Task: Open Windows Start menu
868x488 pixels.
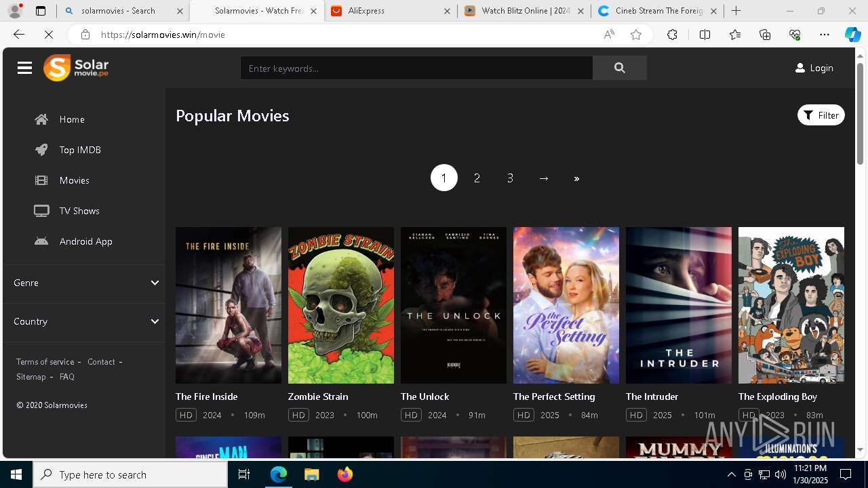Action: 16,474
